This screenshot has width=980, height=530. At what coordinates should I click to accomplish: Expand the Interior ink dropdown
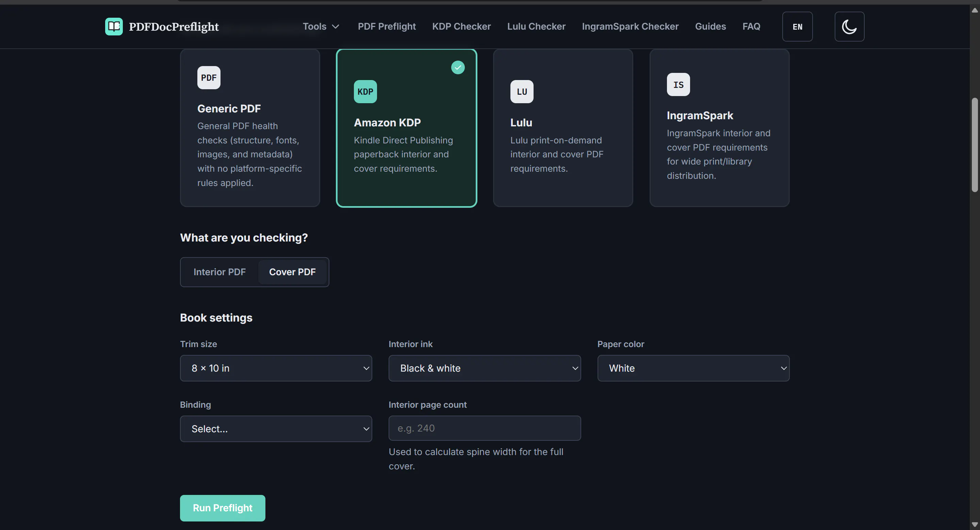(484, 368)
